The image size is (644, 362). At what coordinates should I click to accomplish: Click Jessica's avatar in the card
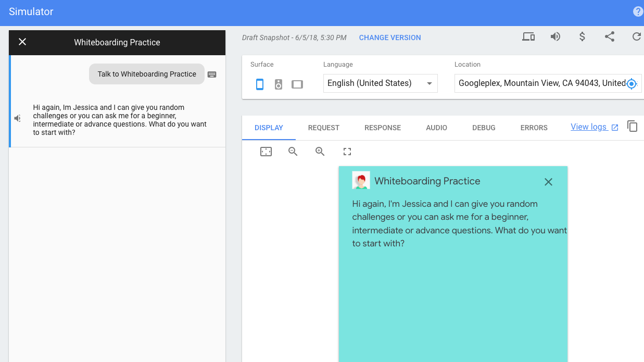coord(361,180)
